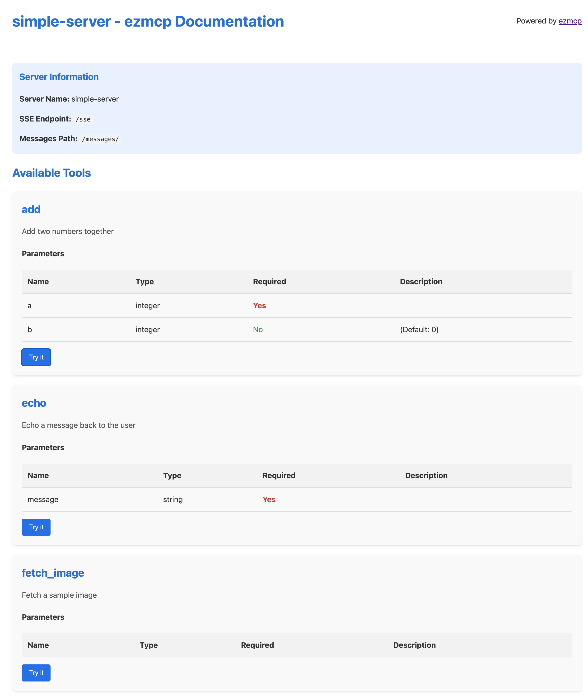Viewport: 588px width, 700px height.
Task: Click the Server Information heading
Action: [x=59, y=77]
